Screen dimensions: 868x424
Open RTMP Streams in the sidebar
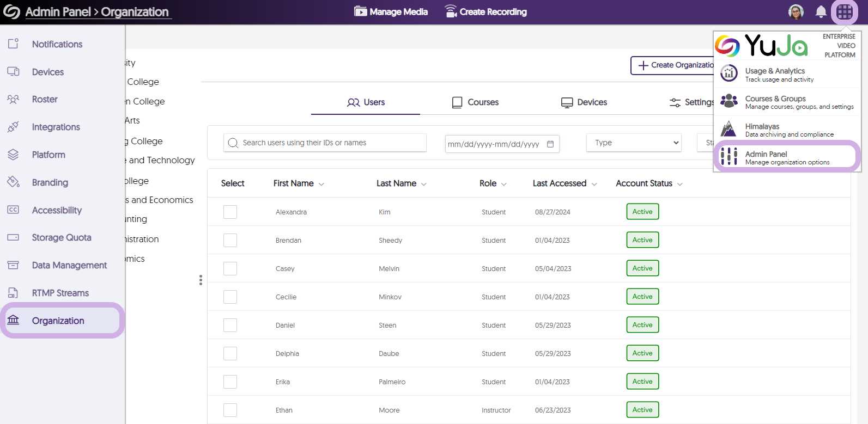(60, 293)
